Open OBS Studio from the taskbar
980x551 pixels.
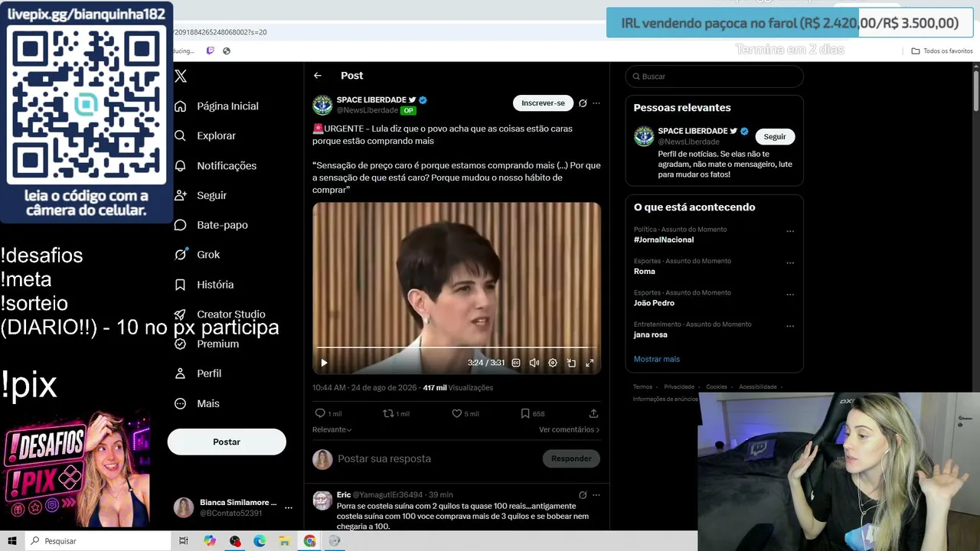click(235, 541)
